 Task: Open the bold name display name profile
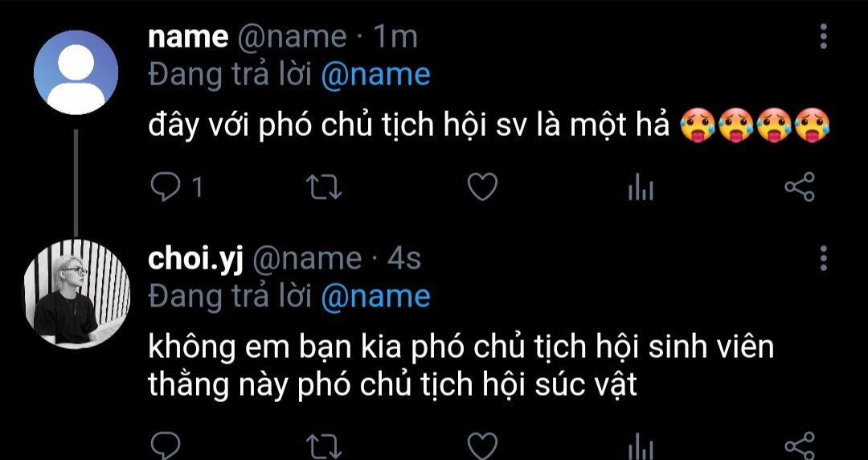188,38
